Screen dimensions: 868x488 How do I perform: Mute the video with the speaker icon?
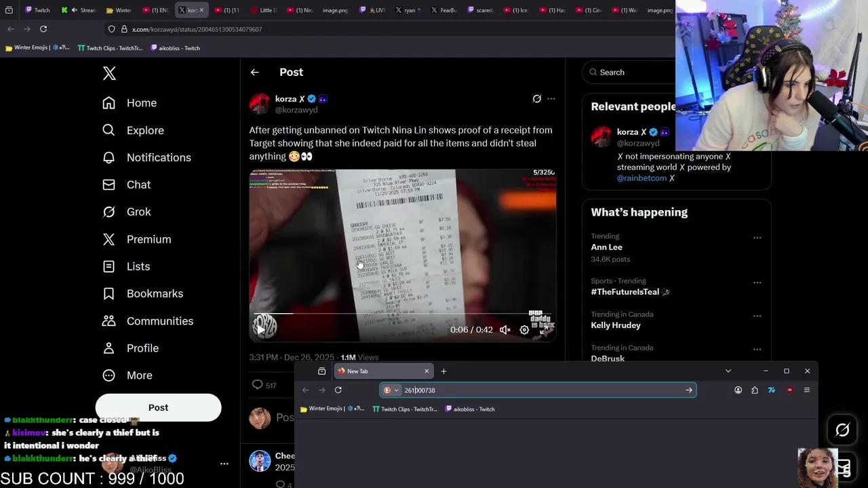point(505,330)
